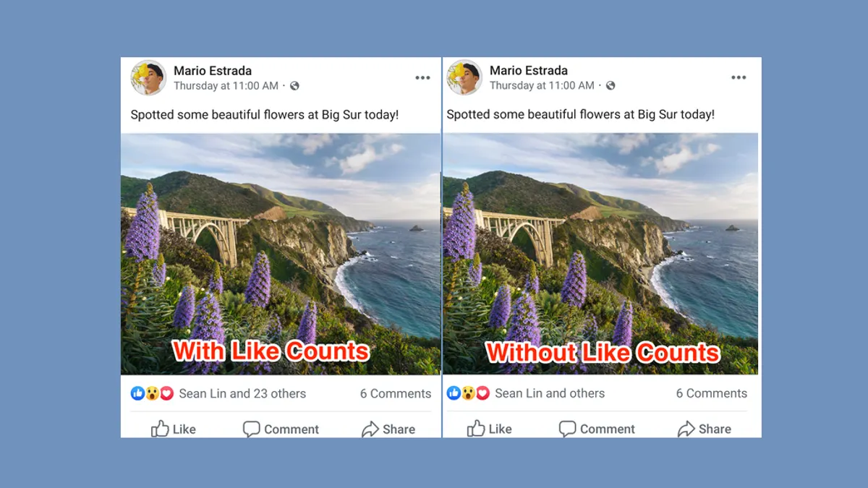
Task: Open '6 Comments' on the right post
Action: coord(712,393)
